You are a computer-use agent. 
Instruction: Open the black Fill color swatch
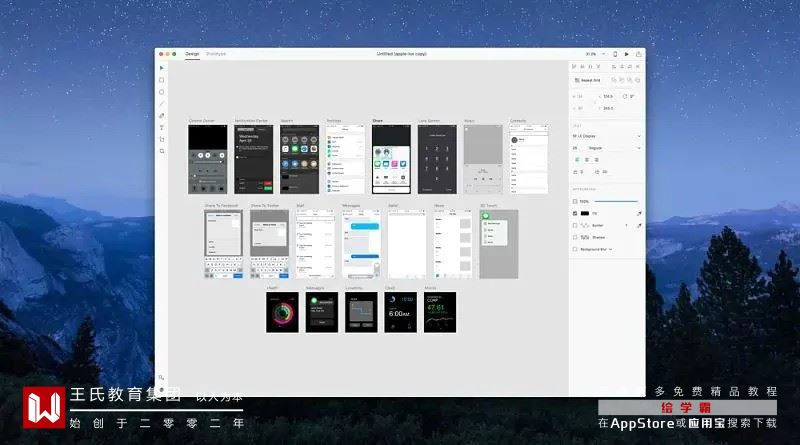point(585,213)
